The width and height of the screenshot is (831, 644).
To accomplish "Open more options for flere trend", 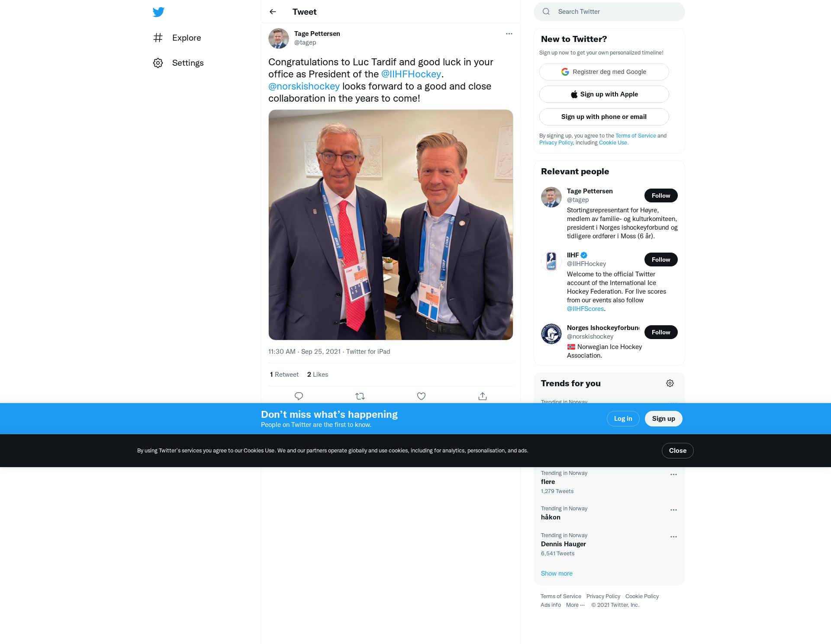I will (673, 474).
